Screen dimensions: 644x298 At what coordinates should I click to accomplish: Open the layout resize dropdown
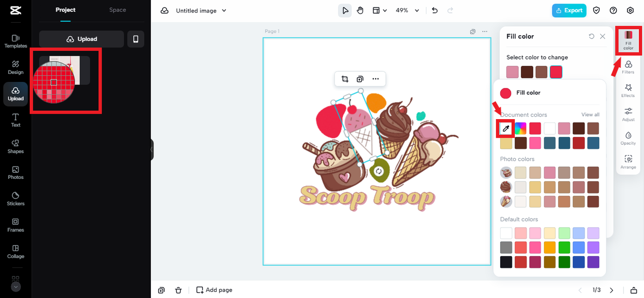tap(380, 10)
